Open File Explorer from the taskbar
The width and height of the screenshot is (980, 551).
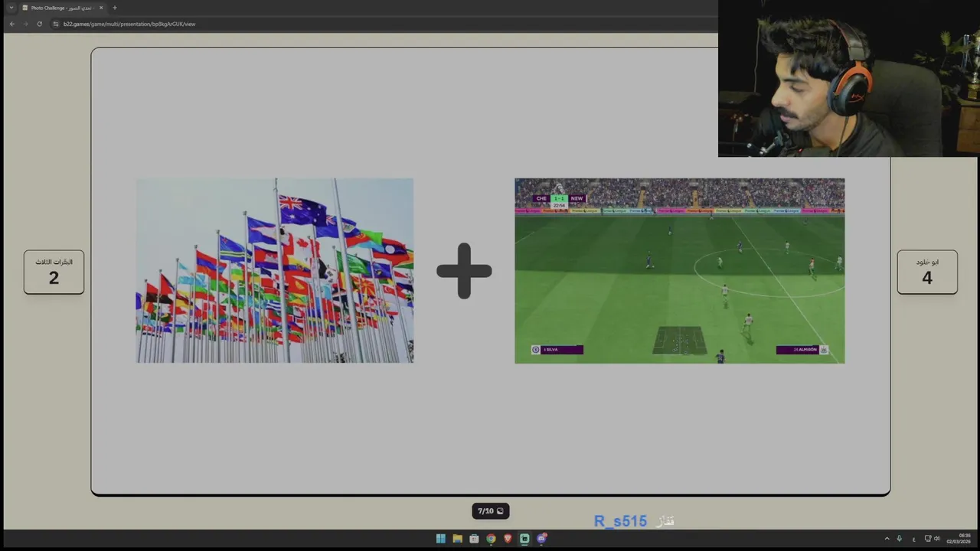click(x=457, y=539)
